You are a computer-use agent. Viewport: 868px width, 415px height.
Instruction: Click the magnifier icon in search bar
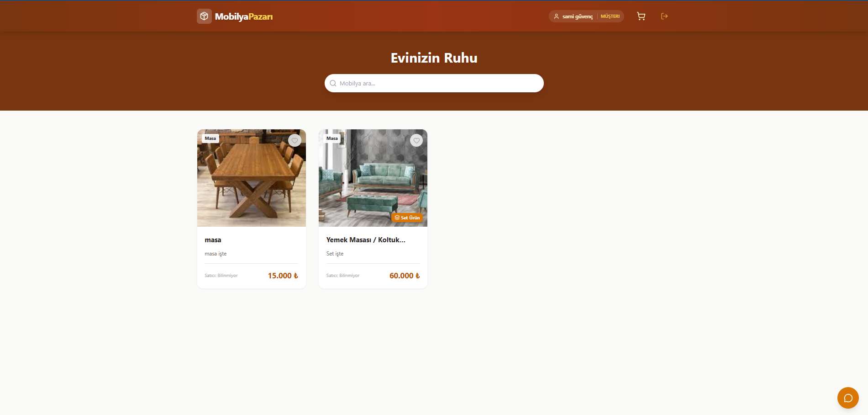coord(333,84)
